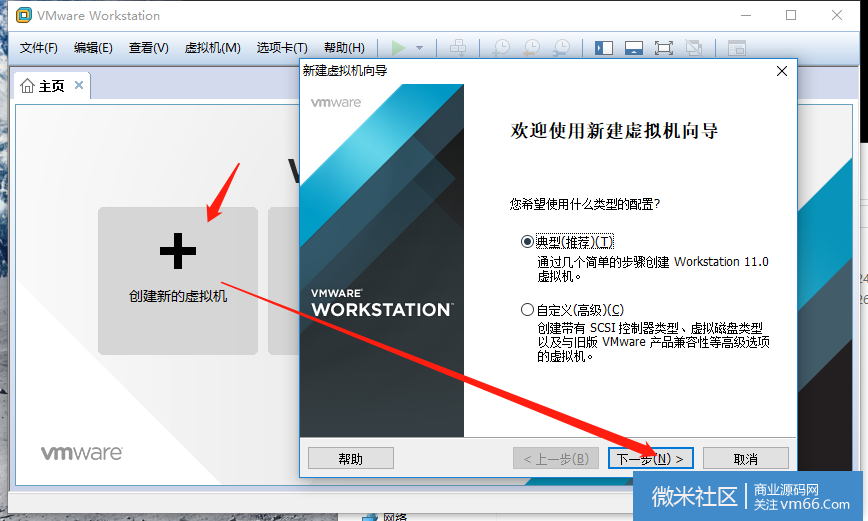Click the revert to snapshot icon
This screenshot has height=521, width=868.
coord(531,48)
